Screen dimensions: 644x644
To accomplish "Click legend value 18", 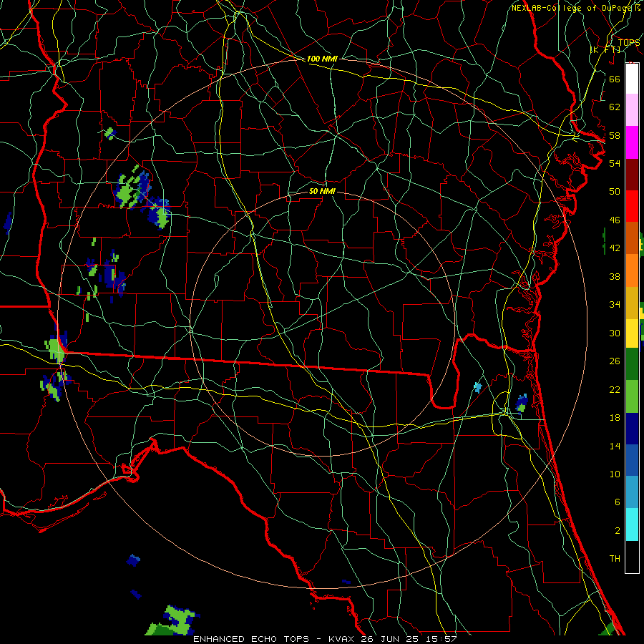I will [x=615, y=418].
